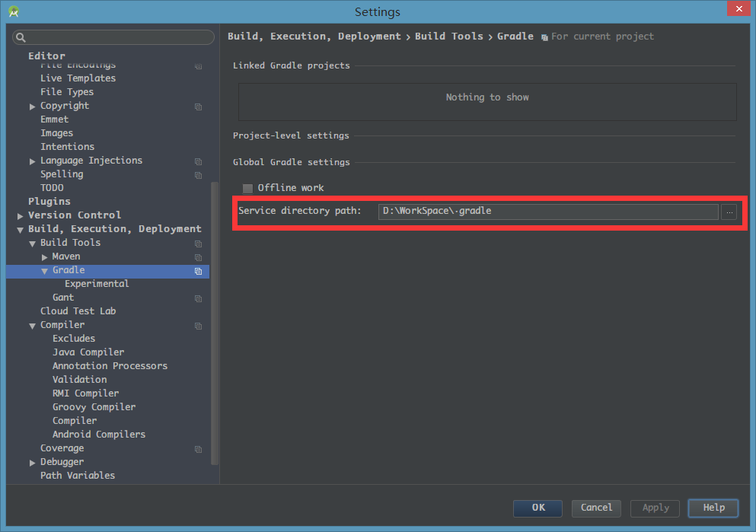This screenshot has height=532, width=756.
Task: Click the project-level icon in the Compiler group row
Action: click(198, 327)
